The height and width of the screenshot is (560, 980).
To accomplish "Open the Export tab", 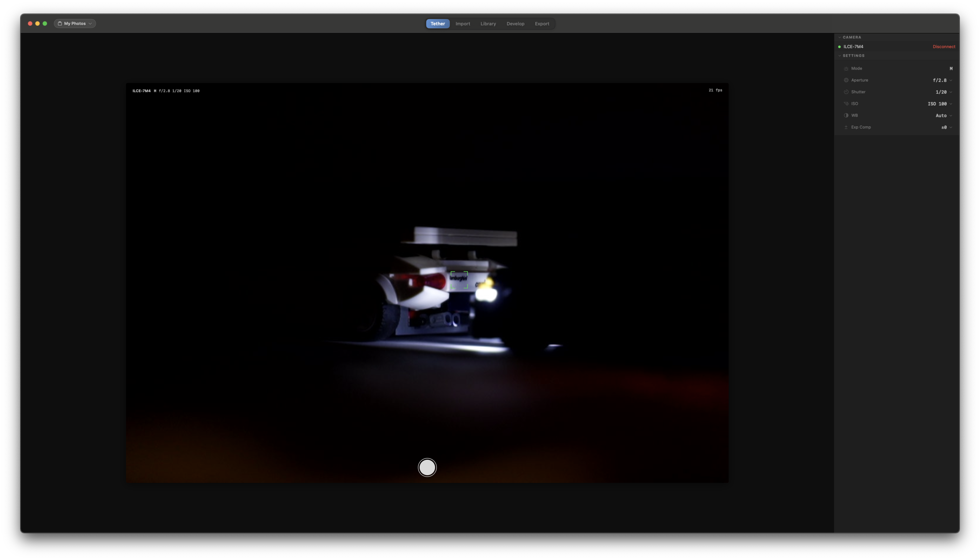I will 542,24.
